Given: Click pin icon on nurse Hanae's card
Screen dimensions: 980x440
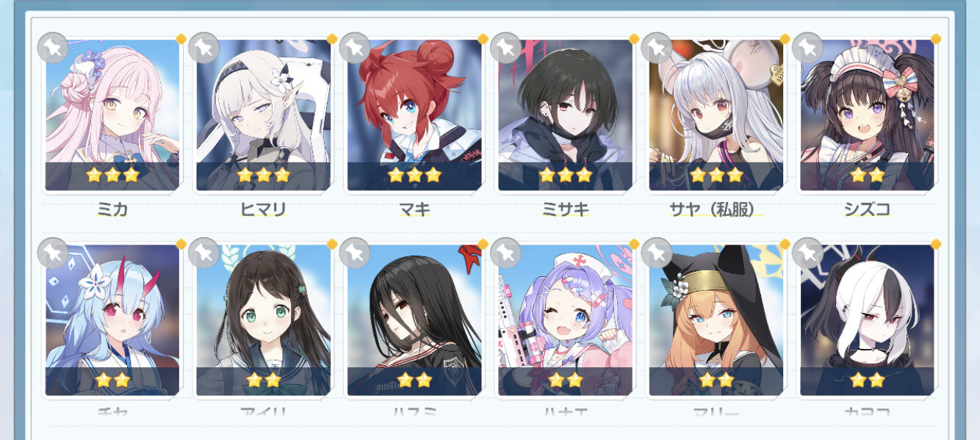Looking at the screenshot, I should (x=505, y=253).
